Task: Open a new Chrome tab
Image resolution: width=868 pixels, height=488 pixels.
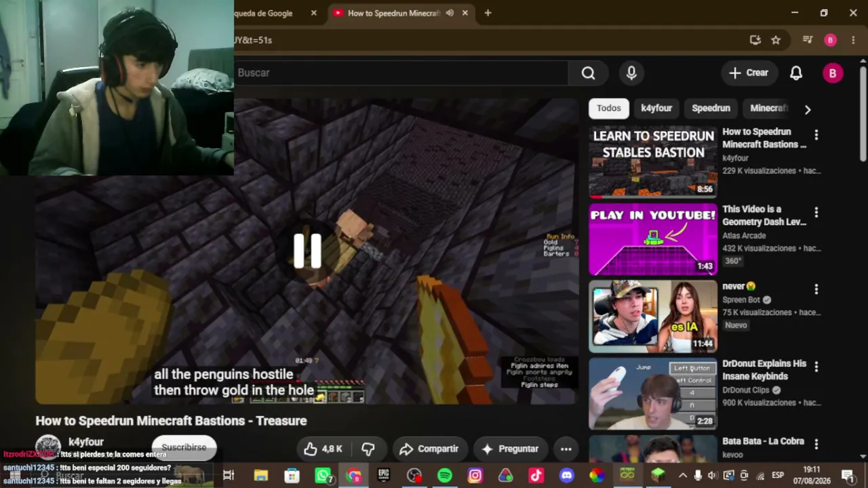Action: [x=488, y=13]
